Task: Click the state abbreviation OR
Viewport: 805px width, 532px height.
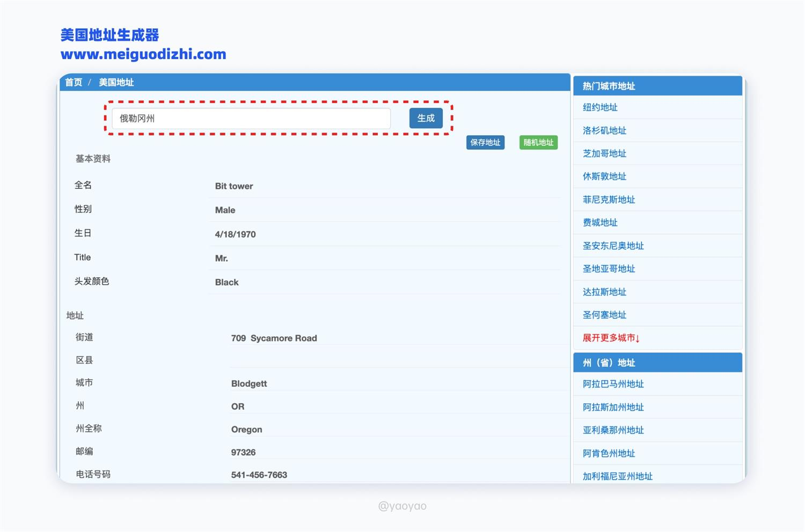Action: pos(238,407)
